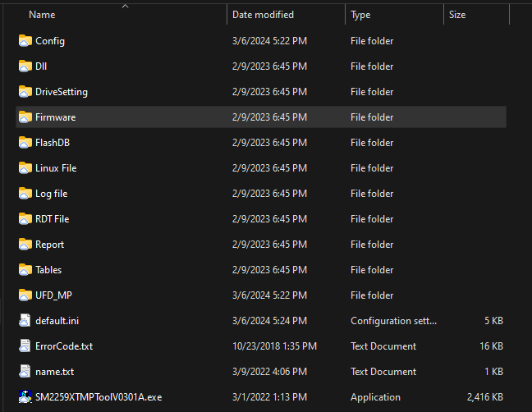Screen dimensions: 532x412
Task: Click the Report folder label
Action: [49, 245]
